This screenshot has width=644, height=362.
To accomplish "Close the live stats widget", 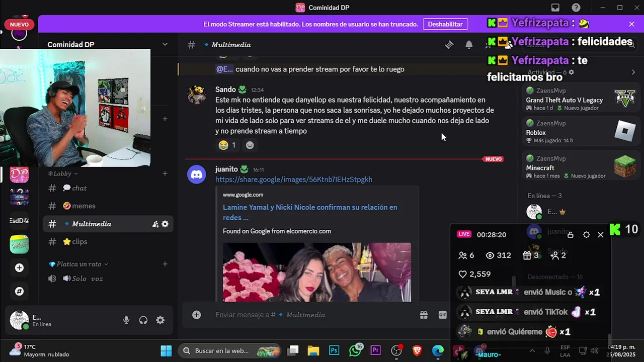I will [600, 235].
